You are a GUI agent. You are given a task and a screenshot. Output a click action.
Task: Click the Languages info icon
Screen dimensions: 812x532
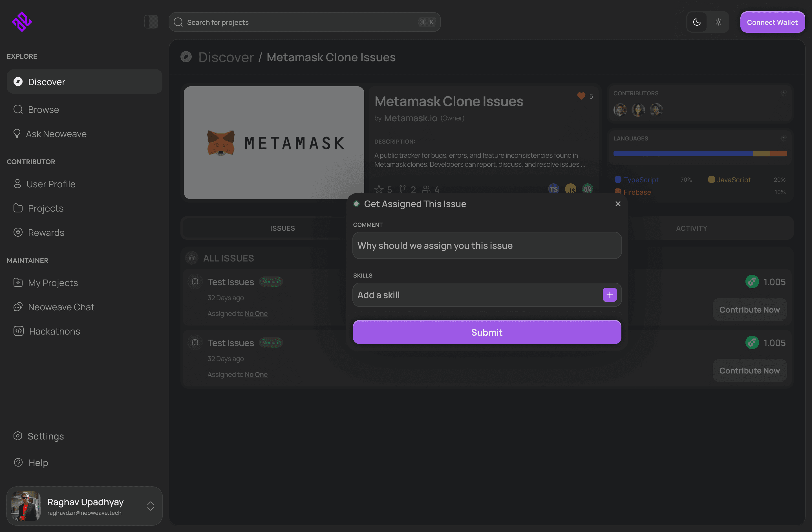784,138
